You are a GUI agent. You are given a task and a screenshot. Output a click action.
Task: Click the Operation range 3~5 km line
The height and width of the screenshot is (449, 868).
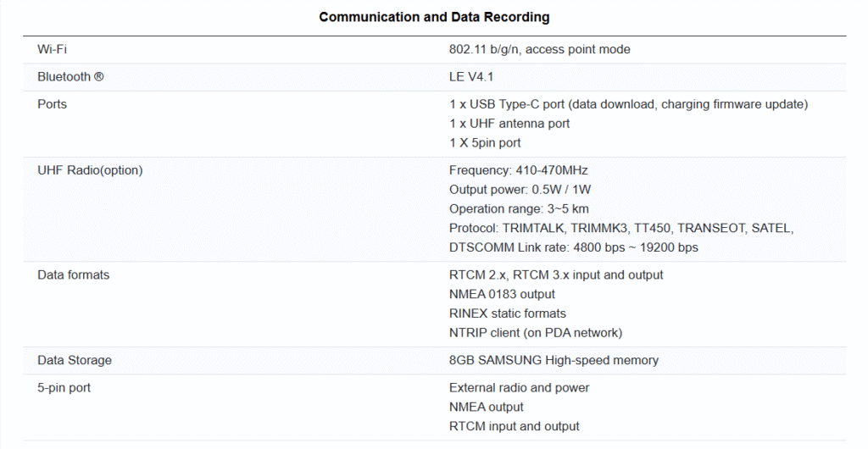pos(519,208)
